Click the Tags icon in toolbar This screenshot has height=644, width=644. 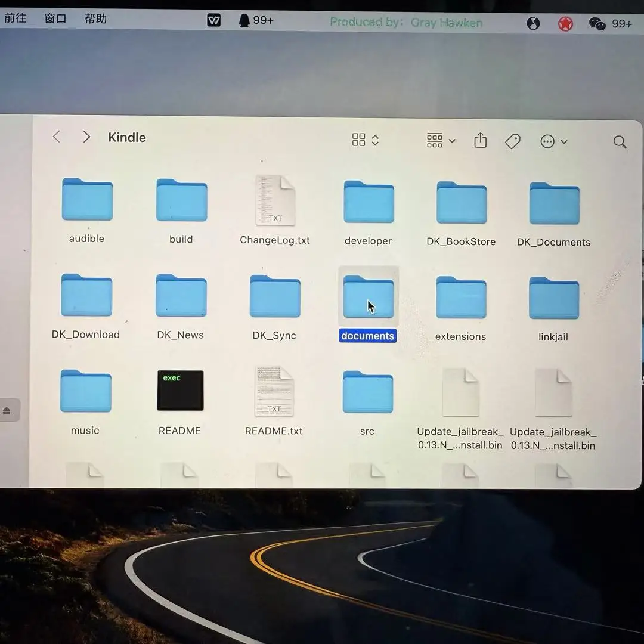point(513,141)
